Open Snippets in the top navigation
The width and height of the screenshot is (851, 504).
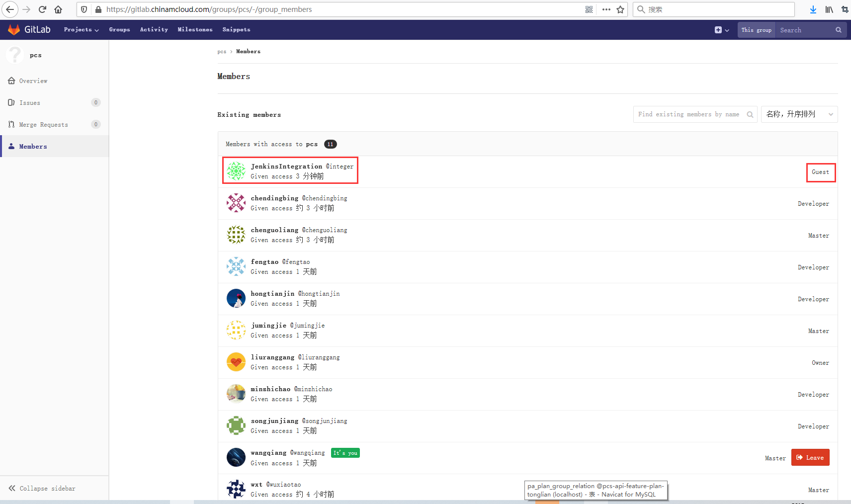(x=236, y=30)
